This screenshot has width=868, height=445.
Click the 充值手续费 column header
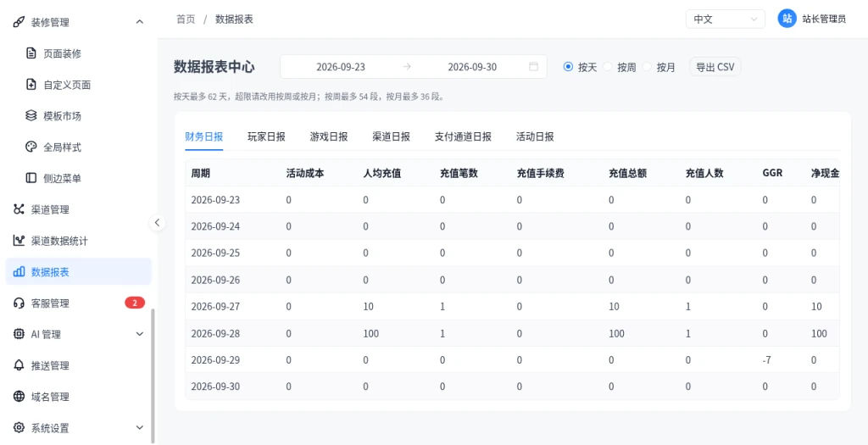coord(541,173)
